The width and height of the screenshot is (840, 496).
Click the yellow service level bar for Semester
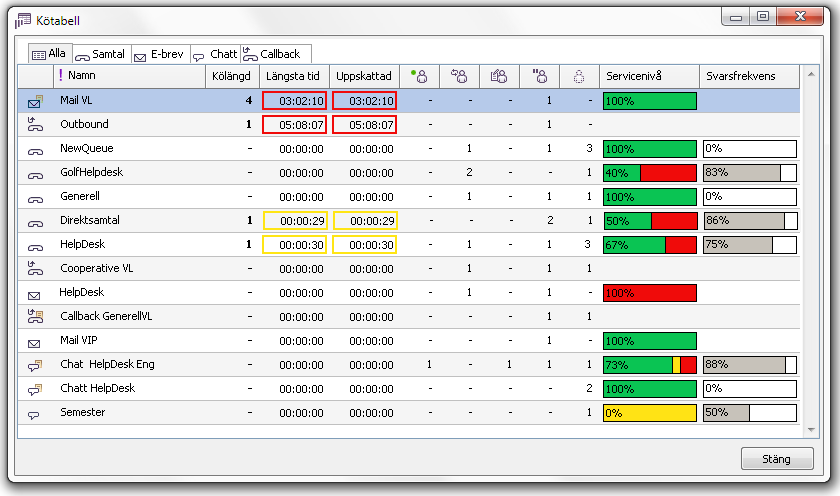(x=648, y=413)
